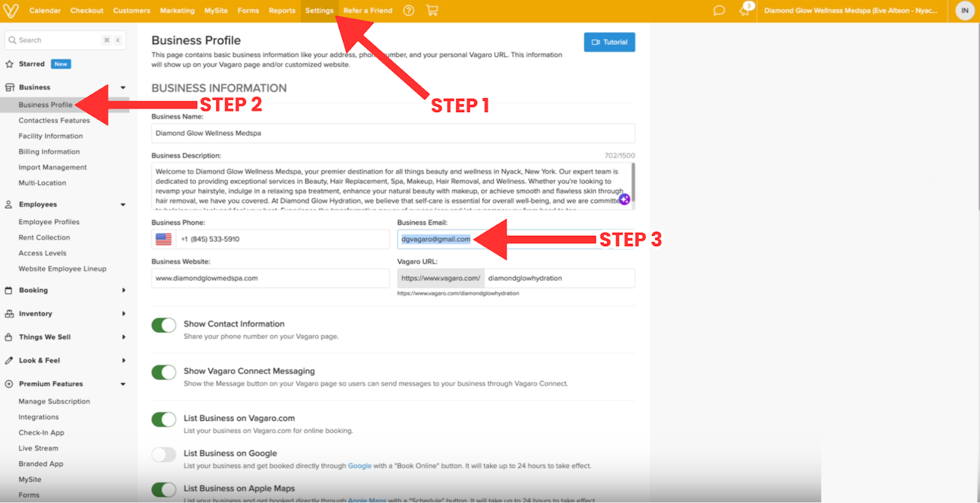This screenshot has height=503, width=980.
Task: Open the Marketing menu
Action: point(177,10)
